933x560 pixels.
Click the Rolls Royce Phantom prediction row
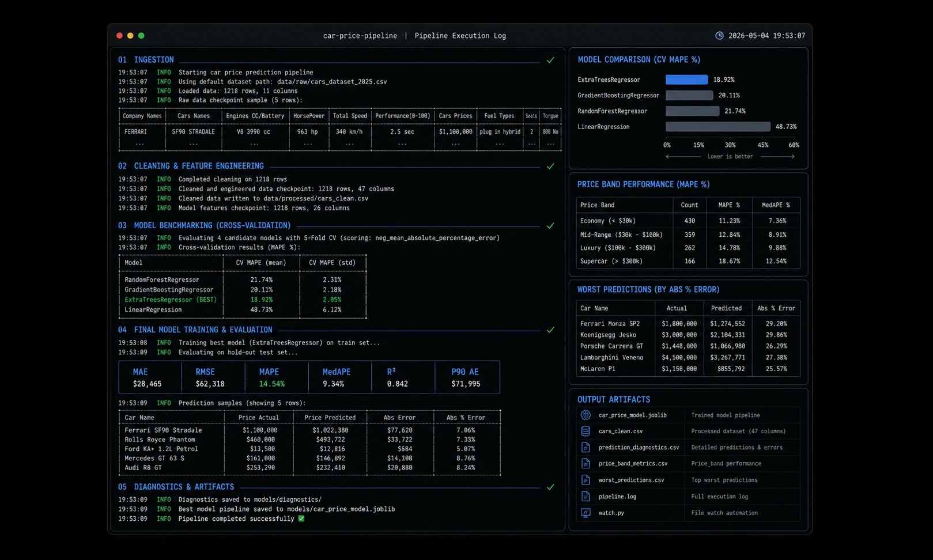(x=310, y=440)
